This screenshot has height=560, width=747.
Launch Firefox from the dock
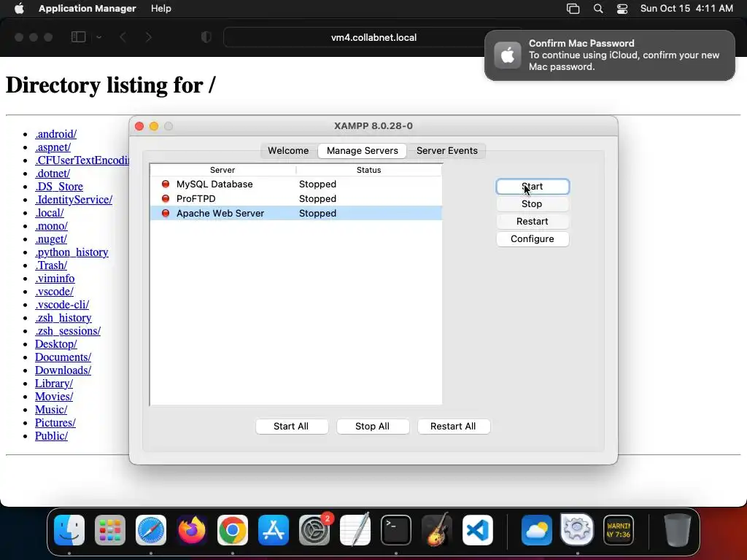192,530
